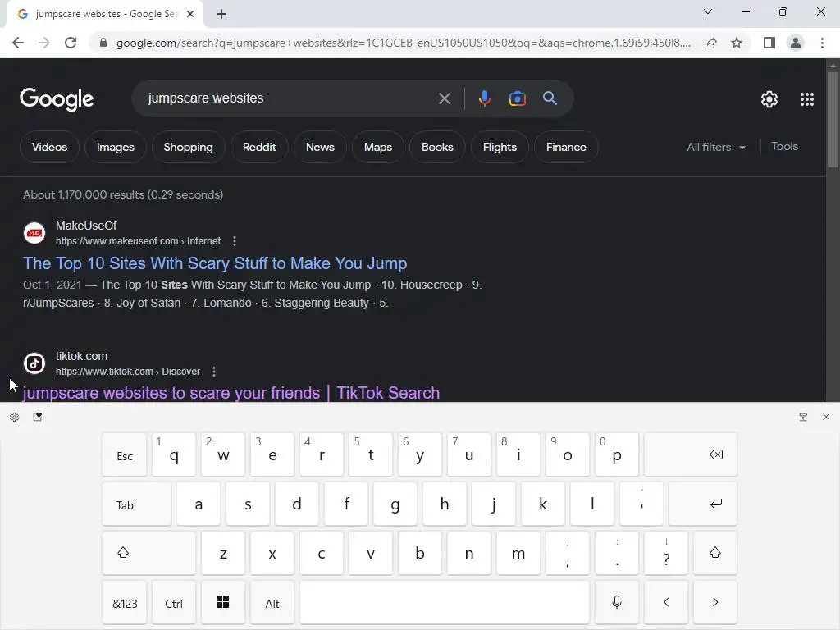840x630 pixels.
Task: Open Google quick settings gear
Action: tap(769, 99)
